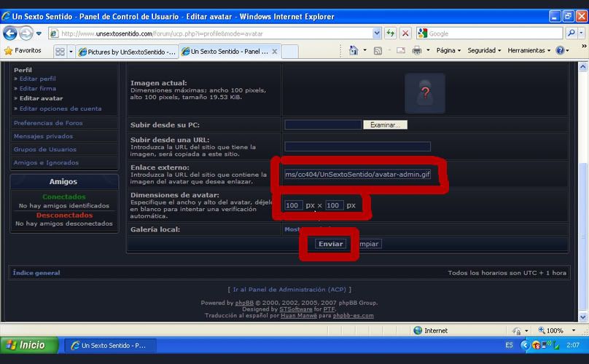Open the phpbb-es.com footer link
Image resolution: width=589 pixels, height=364 pixels.
(x=353, y=316)
